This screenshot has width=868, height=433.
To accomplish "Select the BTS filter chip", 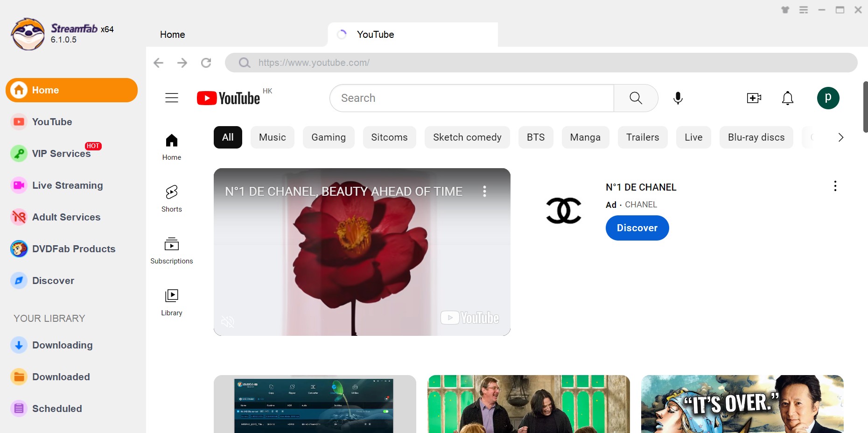I will point(536,137).
